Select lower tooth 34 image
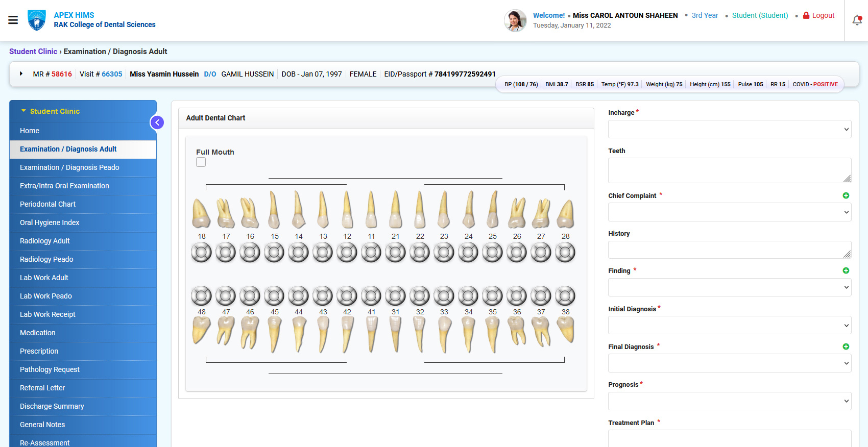 click(468, 335)
